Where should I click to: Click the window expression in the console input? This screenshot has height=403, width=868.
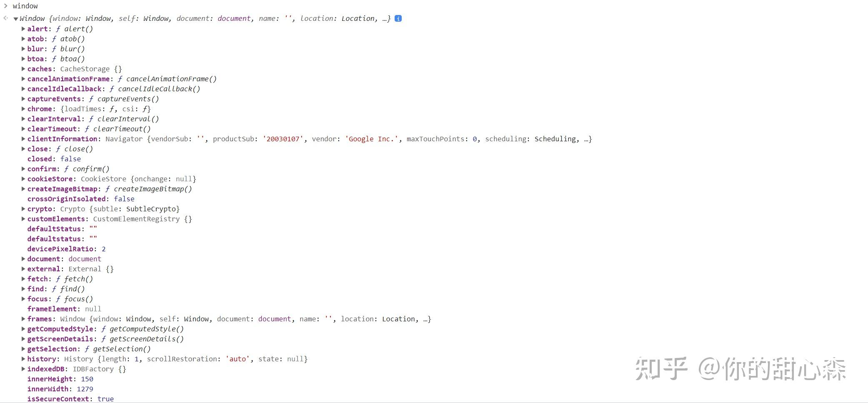[25, 6]
